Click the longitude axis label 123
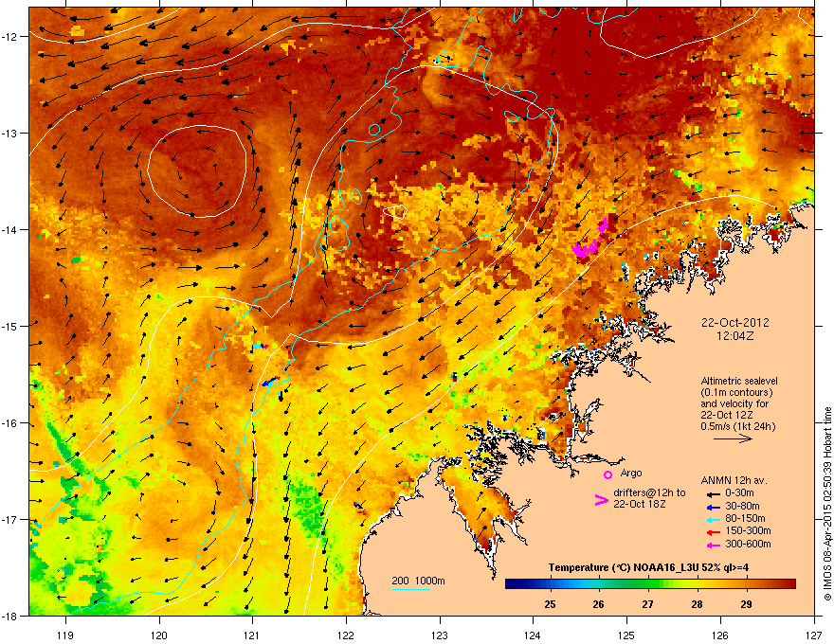The height and width of the screenshot is (644, 834). coord(440,635)
